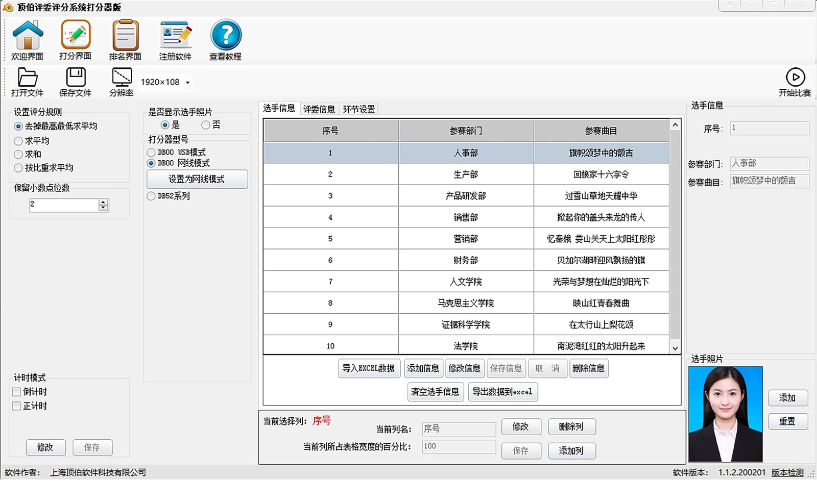Enable the 倒计时 checkbox

[x=16, y=392]
